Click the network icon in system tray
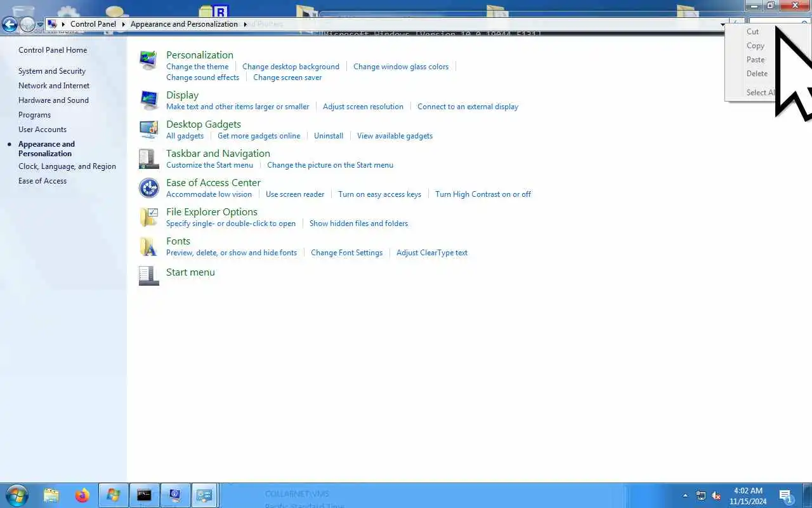The image size is (812, 508). tap(701, 496)
